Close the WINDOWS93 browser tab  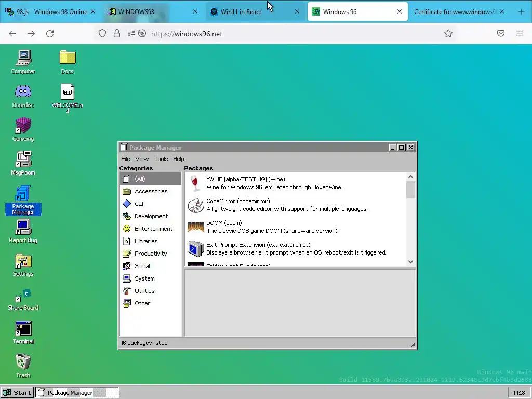tap(195, 11)
